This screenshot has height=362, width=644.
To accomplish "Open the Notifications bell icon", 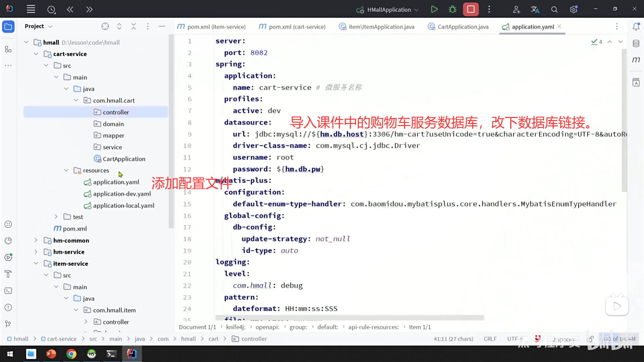I will pyautogui.click(x=636, y=27).
